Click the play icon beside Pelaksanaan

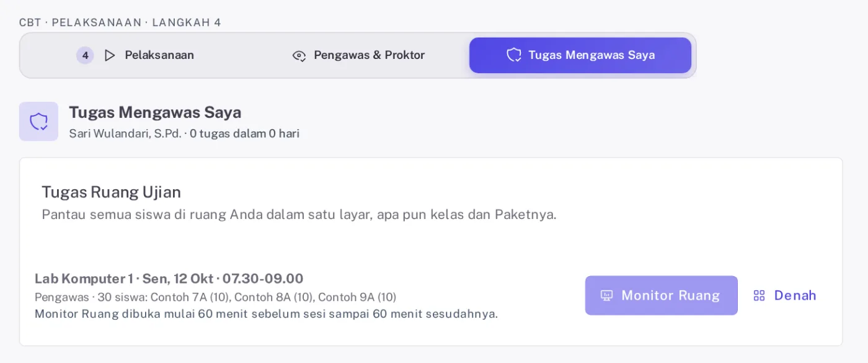[x=110, y=55]
